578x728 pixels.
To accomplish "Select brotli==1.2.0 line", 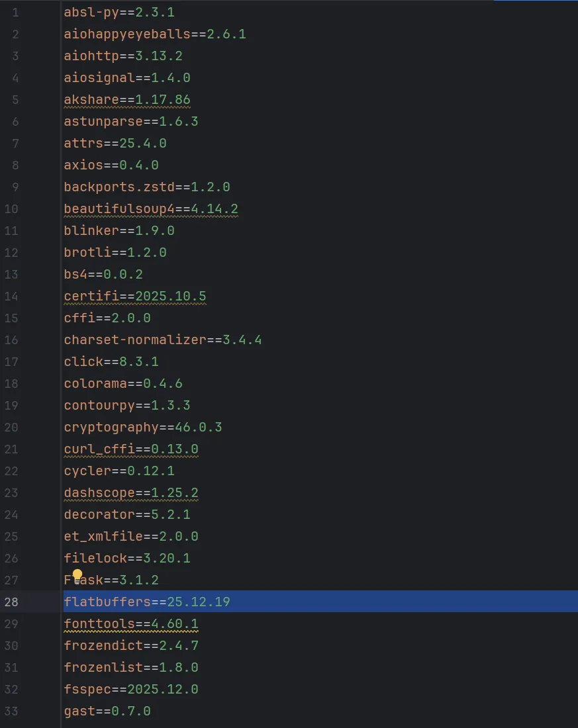I will (x=115, y=252).
